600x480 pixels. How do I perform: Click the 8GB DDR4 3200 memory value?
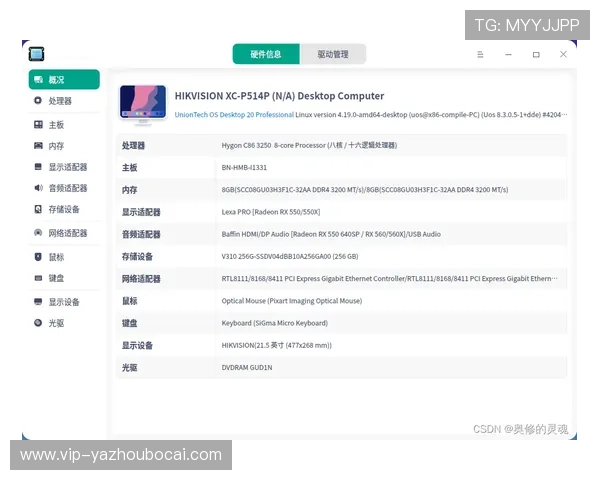pos(365,189)
